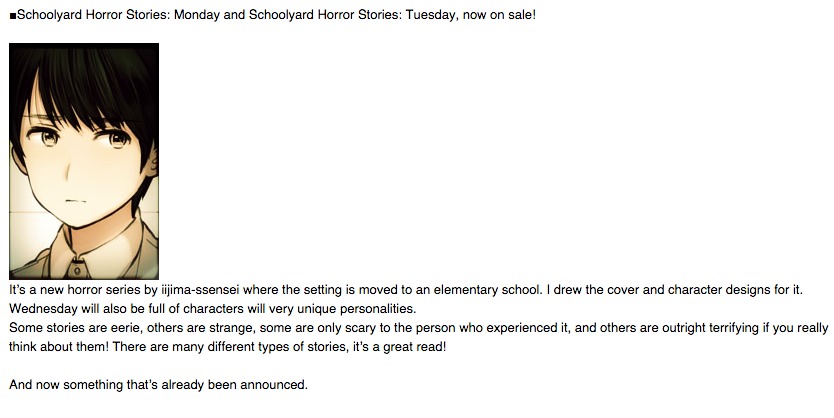The image size is (834, 418).
Task: Click the name 'iijima-ssensei' in the paragraph
Action: click(x=200, y=290)
